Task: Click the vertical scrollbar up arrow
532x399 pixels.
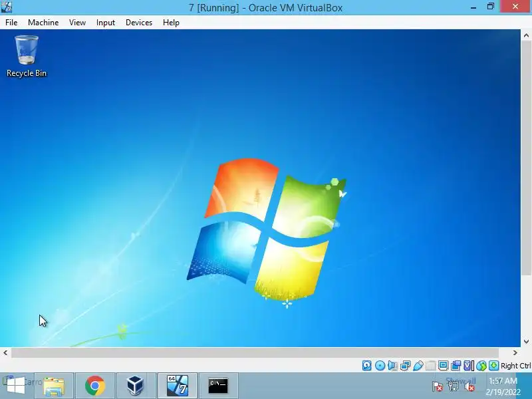Action: click(526, 35)
